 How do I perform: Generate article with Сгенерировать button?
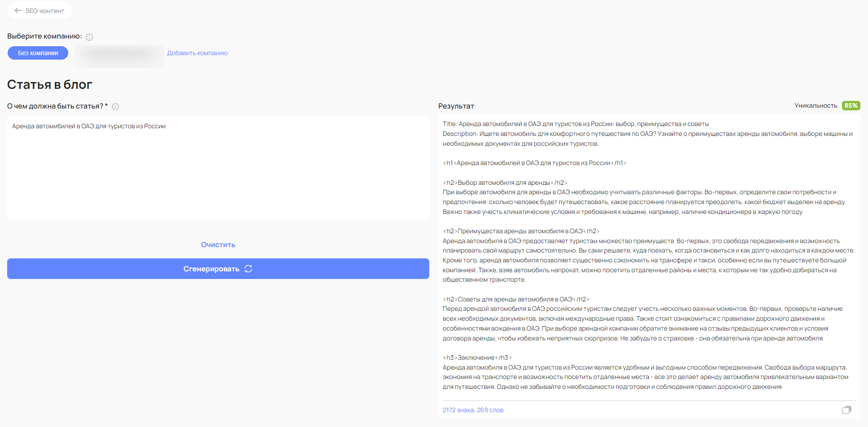tap(218, 269)
